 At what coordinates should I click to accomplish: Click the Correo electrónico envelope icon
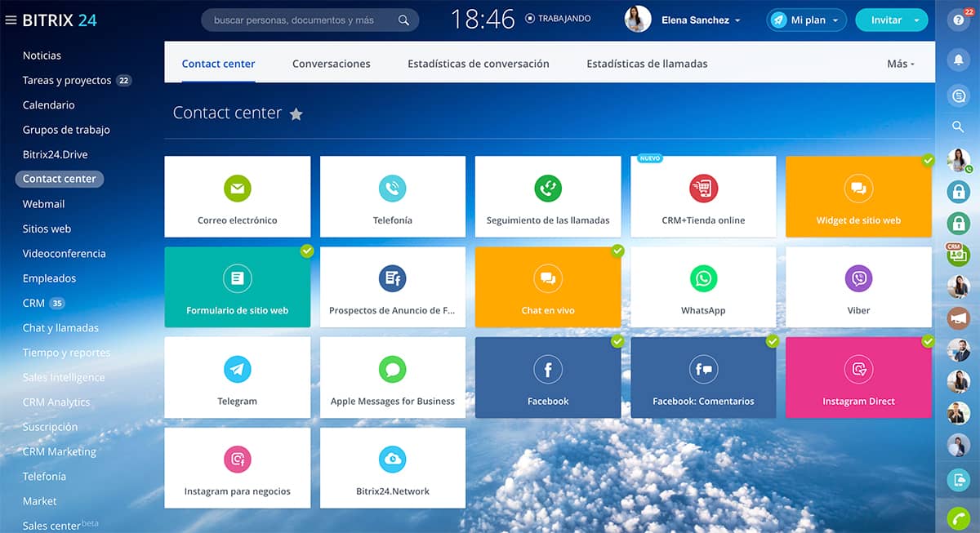click(x=237, y=189)
